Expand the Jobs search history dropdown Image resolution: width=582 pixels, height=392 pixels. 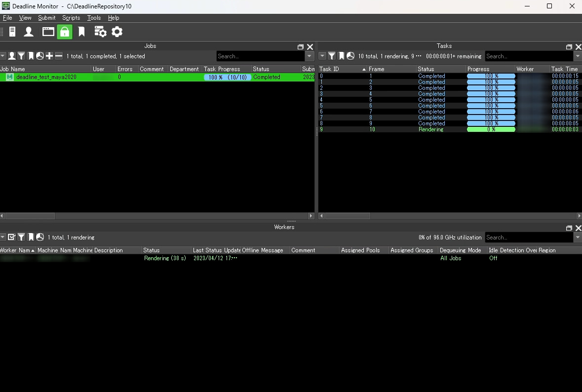pos(310,56)
